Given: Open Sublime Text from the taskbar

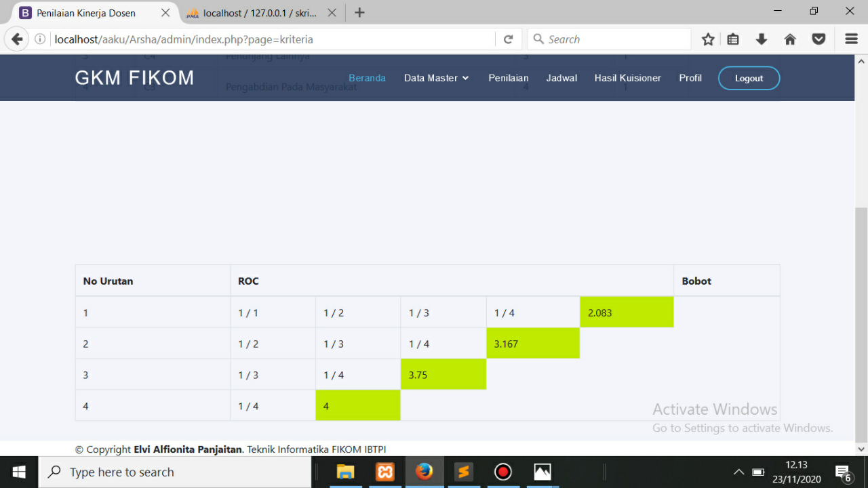Looking at the screenshot, I should [x=464, y=472].
